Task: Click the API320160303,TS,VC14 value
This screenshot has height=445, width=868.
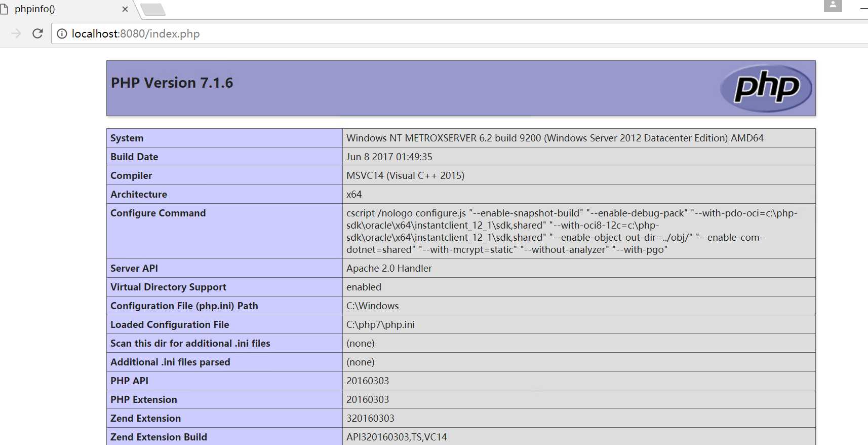Action: point(397,437)
